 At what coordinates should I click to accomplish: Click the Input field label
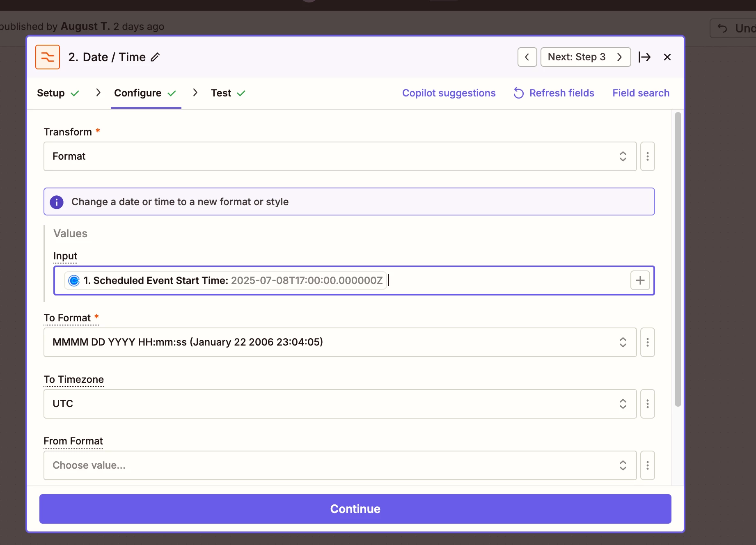pos(65,256)
